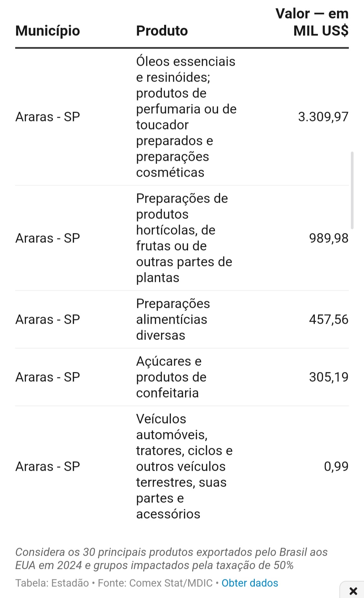This screenshot has width=364, height=598.
Task: Click the Preparações alimentícias diversas cell
Action: coord(173,319)
